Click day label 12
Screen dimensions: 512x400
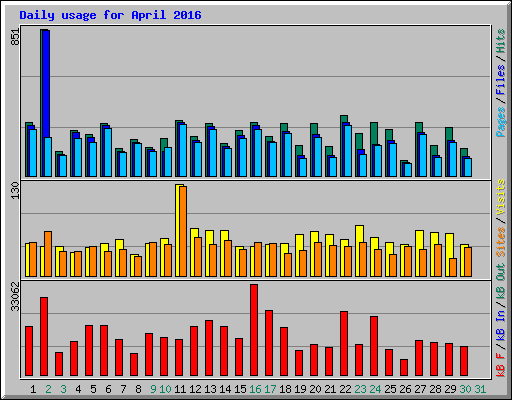pyautogui.click(x=195, y=389)
